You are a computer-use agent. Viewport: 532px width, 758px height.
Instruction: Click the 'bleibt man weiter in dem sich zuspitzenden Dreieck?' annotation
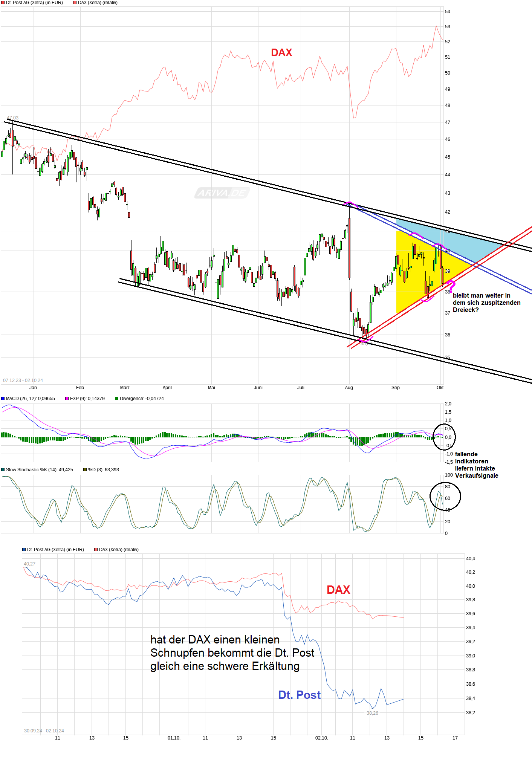click(486, 303)
